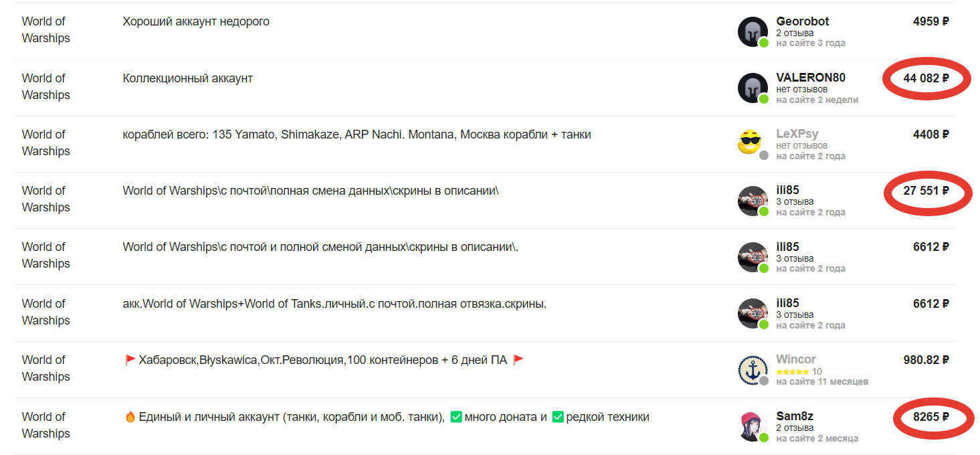Viewport: 980px width, 455px height.
Task: Open the listing with 135 ships including Yamato
Action: pos(357,134)
